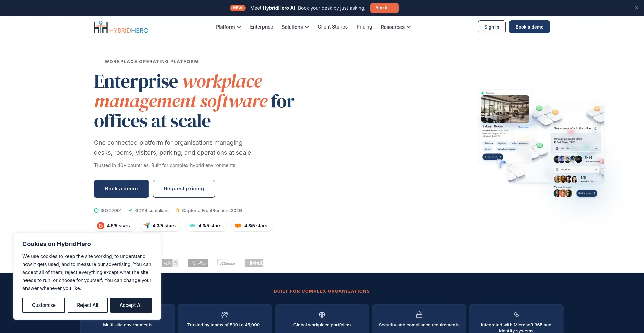Click the Costain client logo
This screenshot has width=644, height=333.
(x=254, y=263)
